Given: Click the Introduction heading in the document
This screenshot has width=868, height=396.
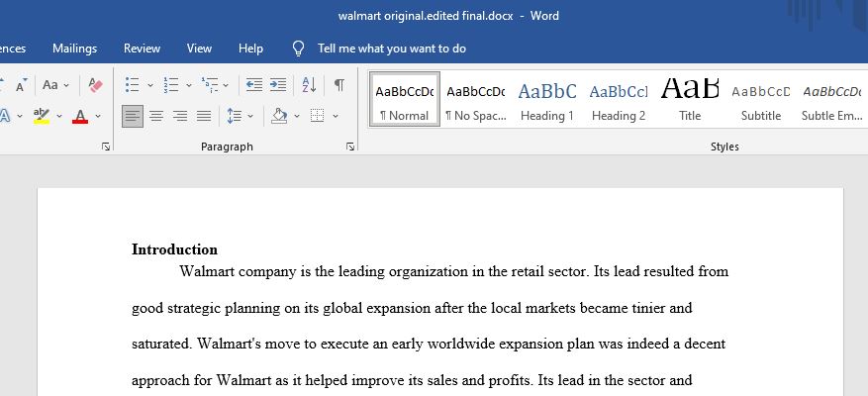Looking at the screenshot, I should 174,249.
